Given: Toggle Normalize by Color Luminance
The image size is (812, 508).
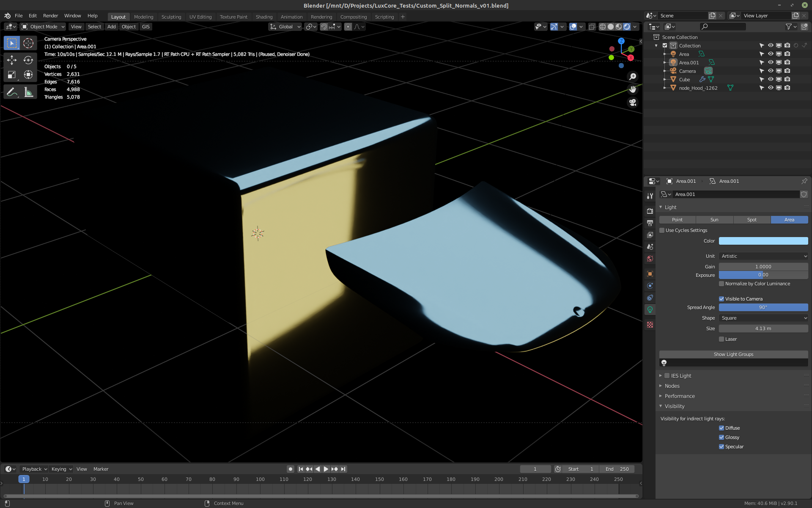Looking at the screenshot, I should 721,284.
